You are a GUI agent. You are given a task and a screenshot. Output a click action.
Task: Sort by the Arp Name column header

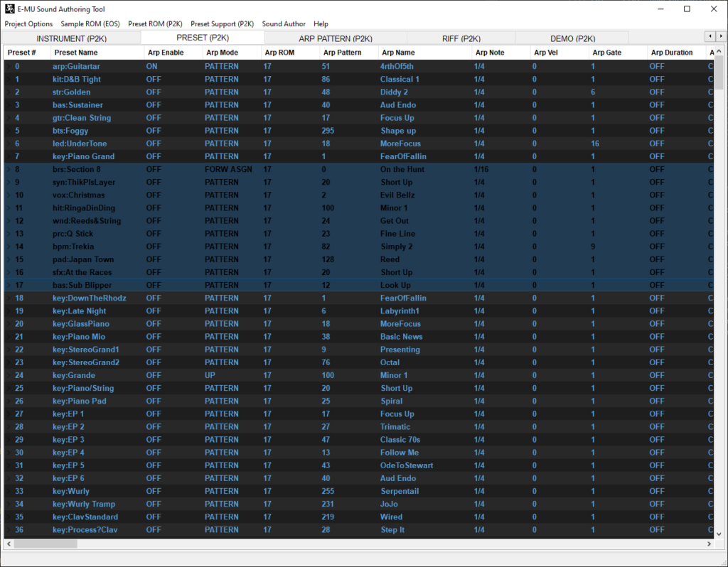click(425, 53)
